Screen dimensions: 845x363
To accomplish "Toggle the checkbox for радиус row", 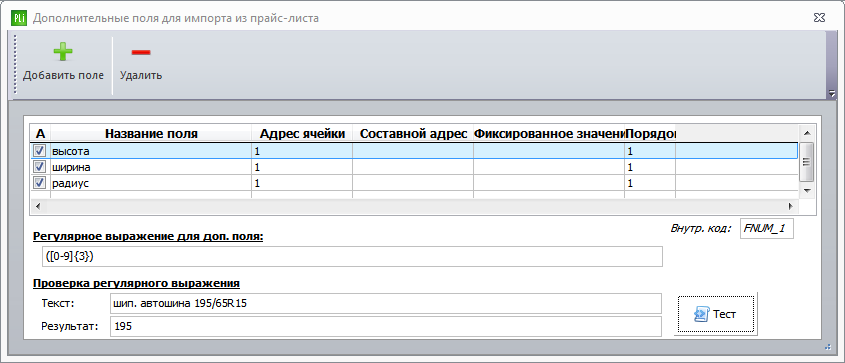I will 40,183.
